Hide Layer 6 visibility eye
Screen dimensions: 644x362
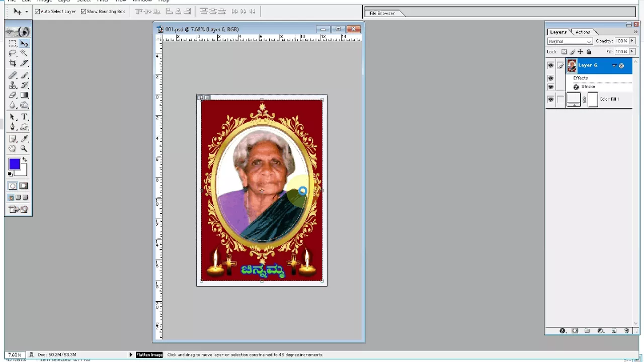pos(551,65)
